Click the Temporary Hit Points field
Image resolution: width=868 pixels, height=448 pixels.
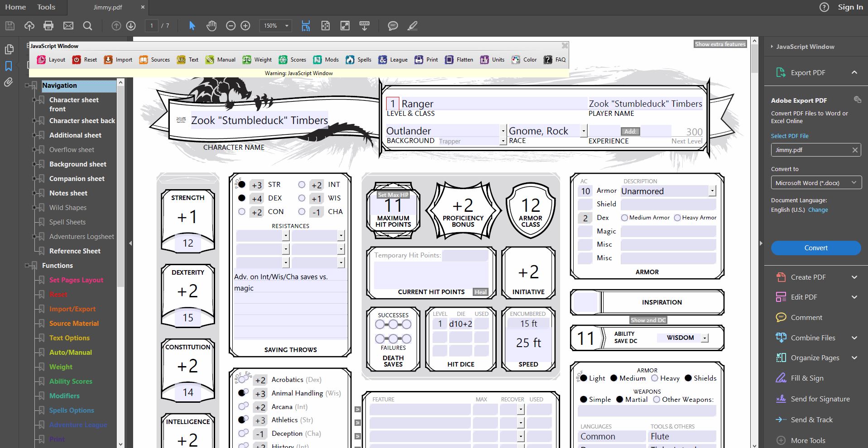(x=465, y=255)
